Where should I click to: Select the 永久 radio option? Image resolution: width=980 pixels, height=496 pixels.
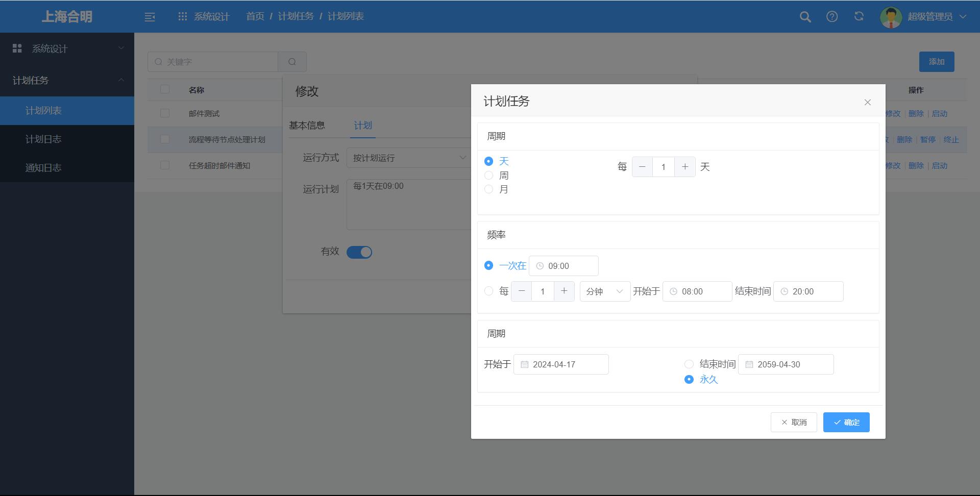click(689, 379)
